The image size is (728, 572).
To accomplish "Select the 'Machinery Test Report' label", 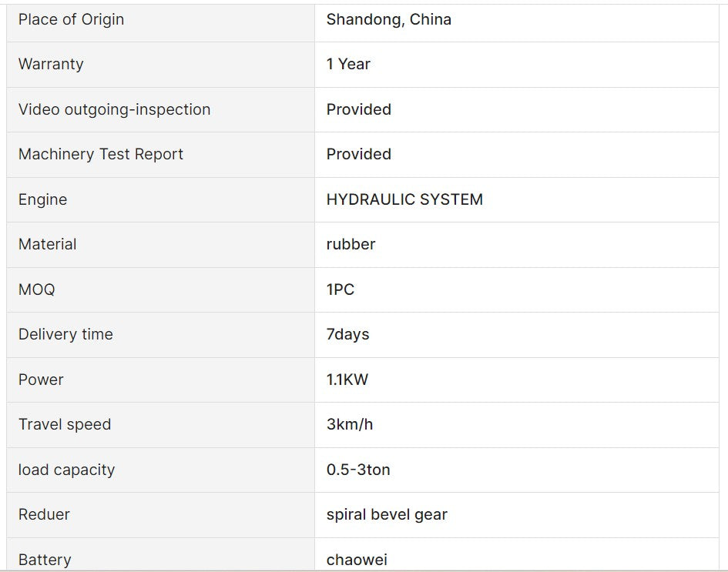I will tap(101, 154).
